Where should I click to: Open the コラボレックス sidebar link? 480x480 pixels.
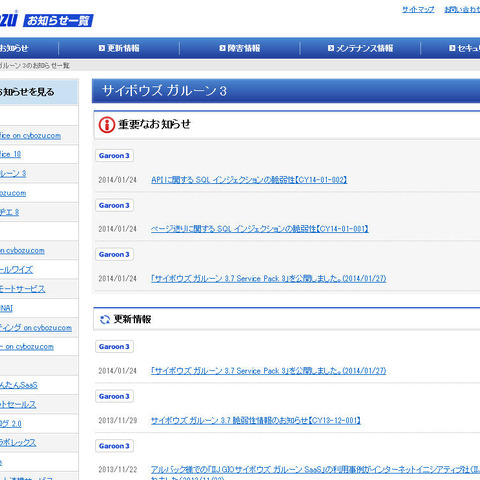pos(18,443)
